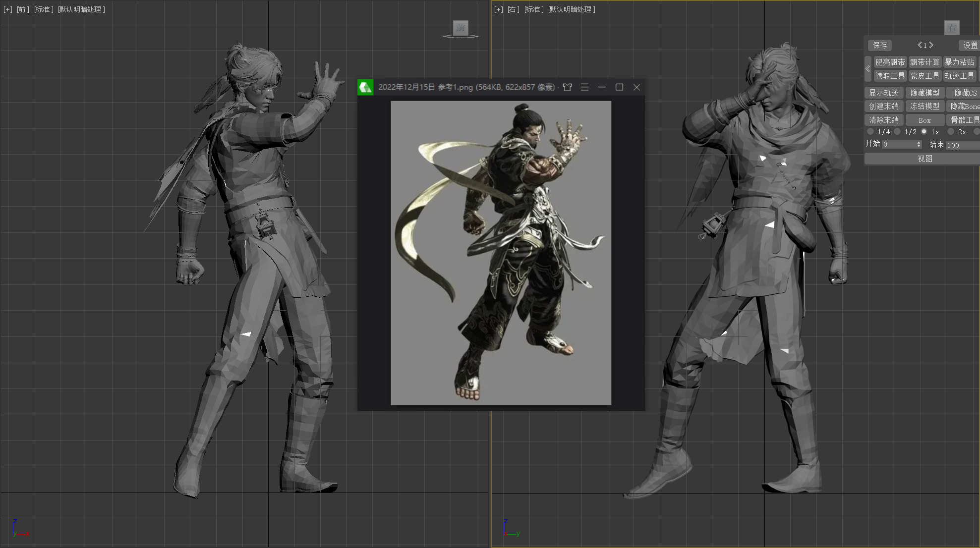Screen dimensions: 980x548
Task: Click the reference warrior image in the viewer
Action: point(501,253)
